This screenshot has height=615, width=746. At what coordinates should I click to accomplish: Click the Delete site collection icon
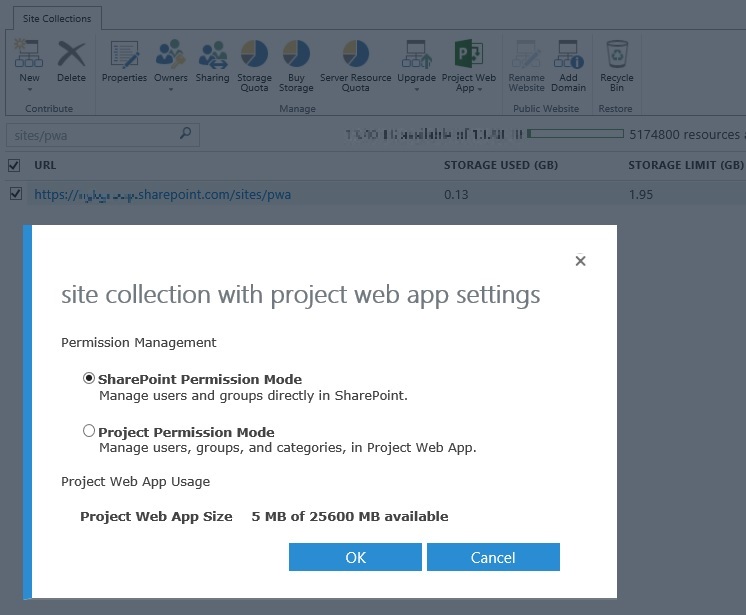(71, 54)
